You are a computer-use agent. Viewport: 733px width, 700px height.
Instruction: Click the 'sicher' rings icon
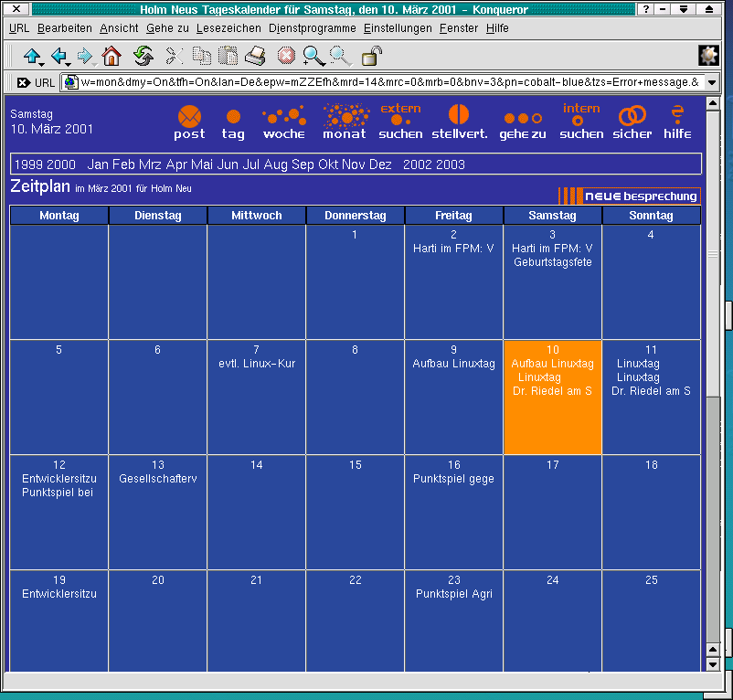coord(632,117)
